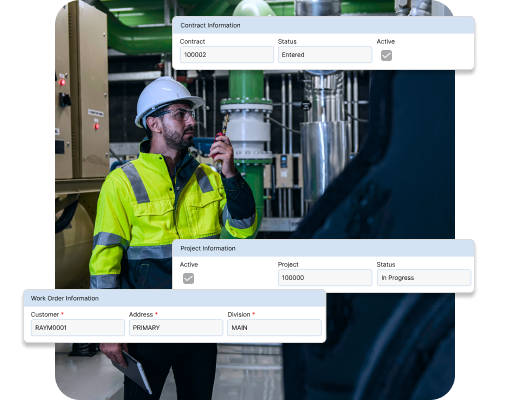510x400 pixels.
Task: Click the Project label above 100000
Action: point(288,265)
